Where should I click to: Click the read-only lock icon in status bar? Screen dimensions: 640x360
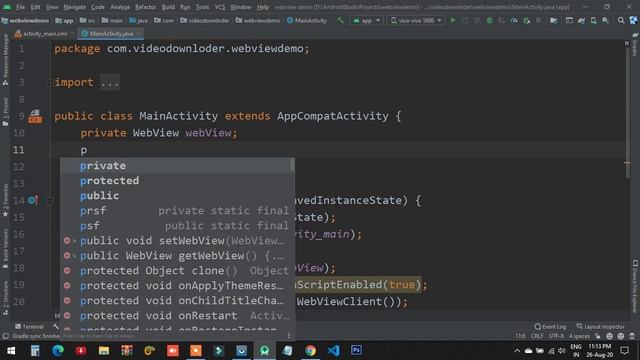click(x=598, y=336)
